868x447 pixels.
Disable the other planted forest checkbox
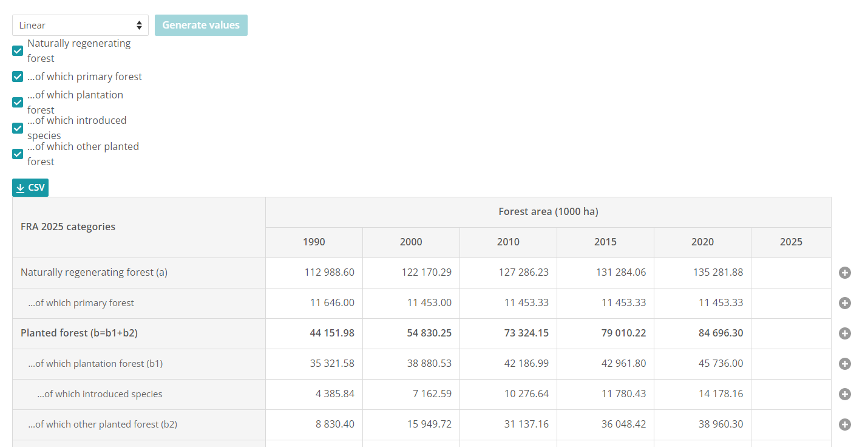click(x=17, y=154)
